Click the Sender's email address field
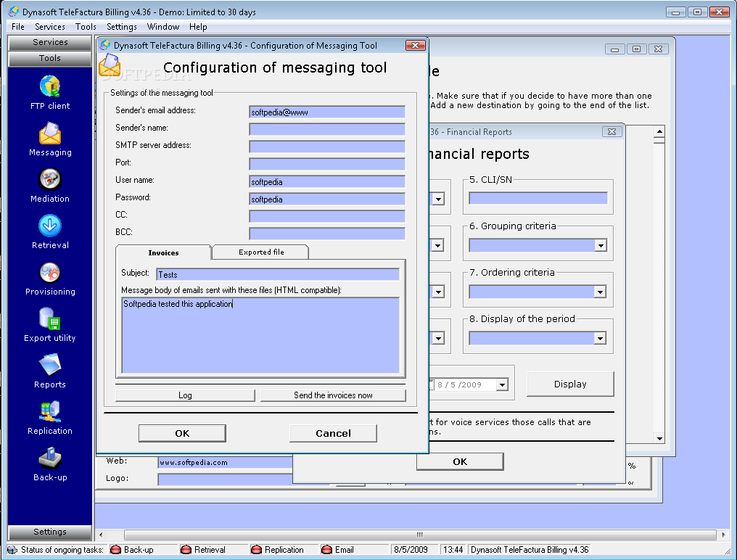Screen dimensions: 737x560 point(327,112)
